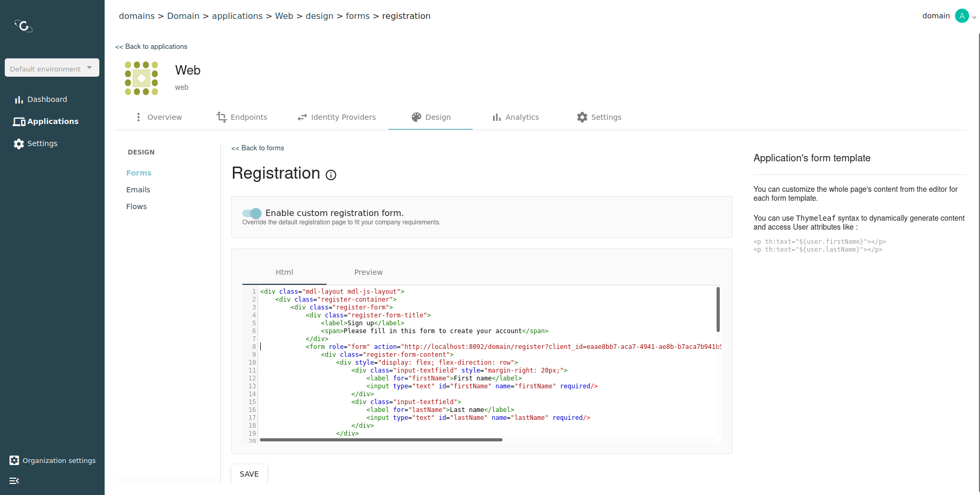This screenshot has width=980, height=495.
Task: Click Back to forms link
Action: coord(258,148)
